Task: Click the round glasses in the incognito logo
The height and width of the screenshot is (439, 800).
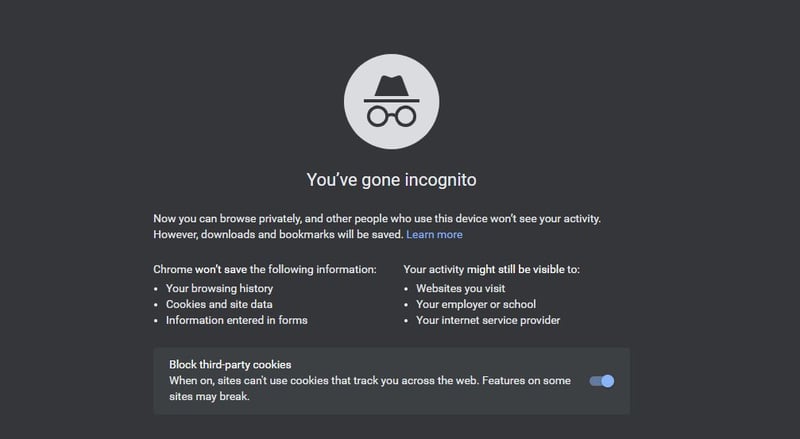Action: coord(391,116)
